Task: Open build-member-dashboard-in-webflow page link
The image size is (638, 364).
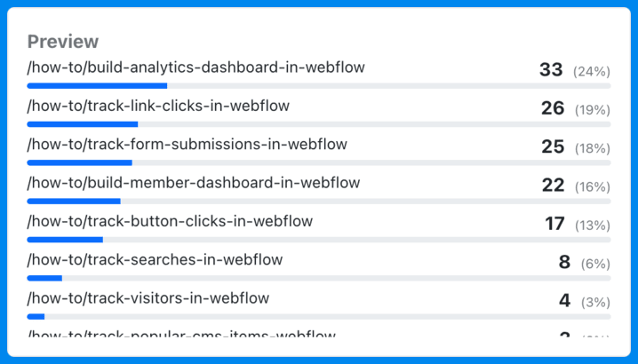Action: point(194,183)
